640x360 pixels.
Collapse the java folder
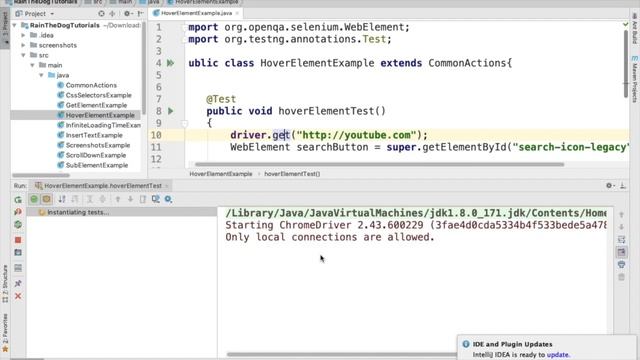click(42, 75)
